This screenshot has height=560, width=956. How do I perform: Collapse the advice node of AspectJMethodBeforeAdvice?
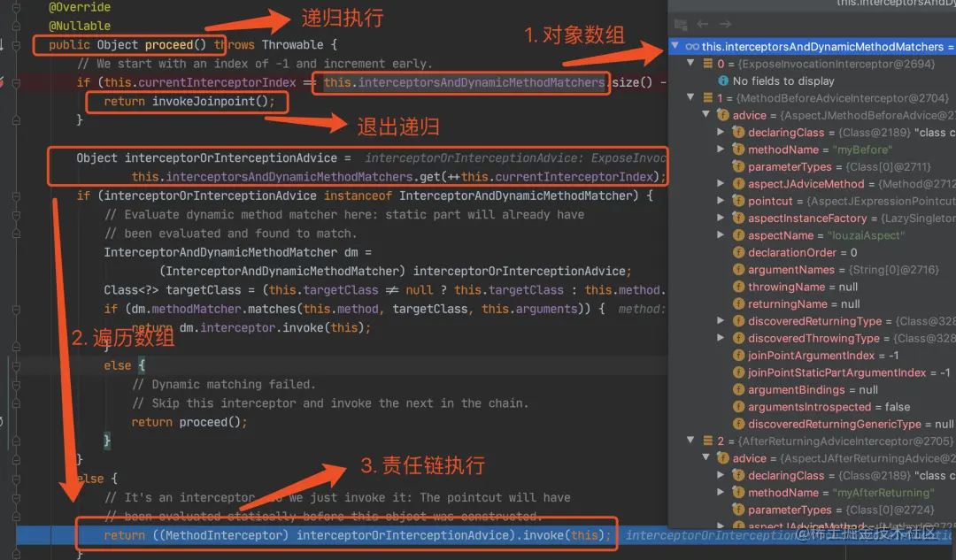point(705,114)
